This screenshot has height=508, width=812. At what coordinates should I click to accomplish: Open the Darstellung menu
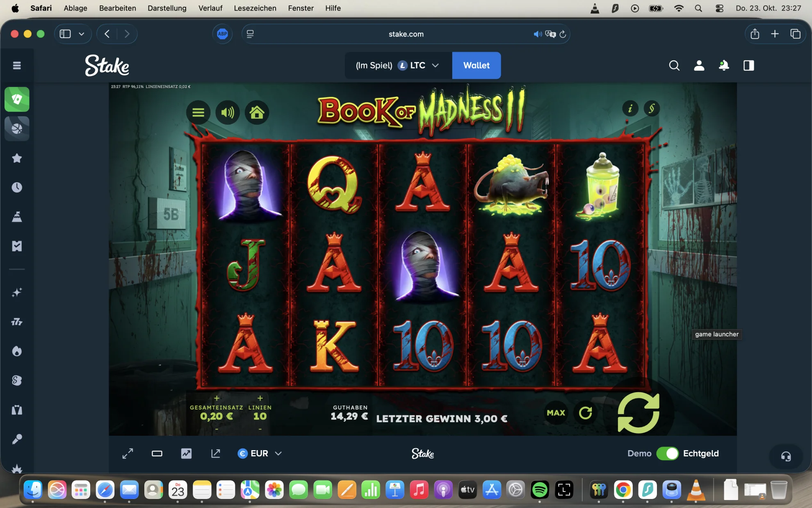click(x=167, y=8)
